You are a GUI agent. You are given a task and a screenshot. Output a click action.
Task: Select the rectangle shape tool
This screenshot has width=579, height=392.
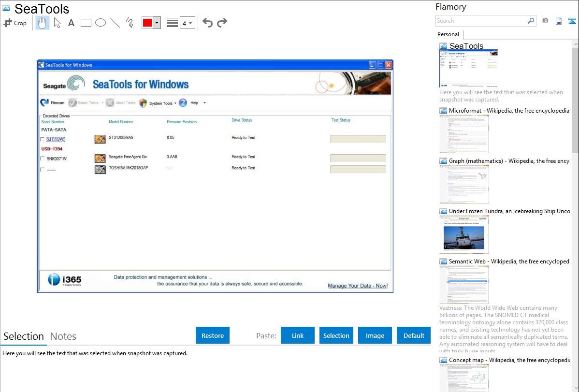(x=86, y=23)
